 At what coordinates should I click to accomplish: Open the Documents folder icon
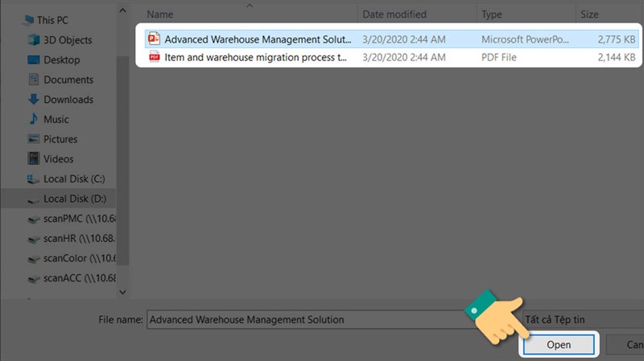[33, 80]
